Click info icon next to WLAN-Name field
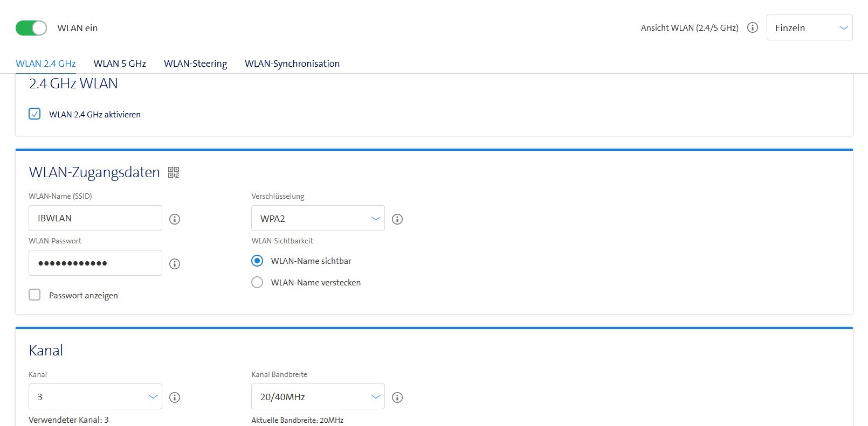 [x=175, y=219]
